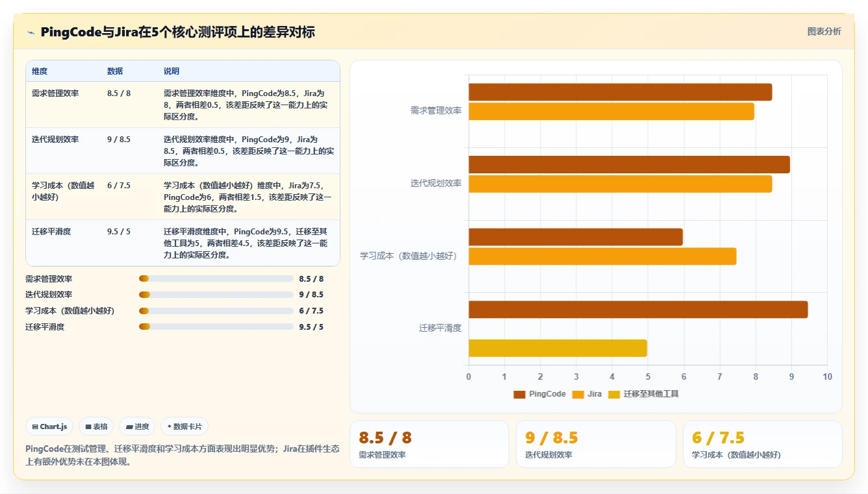Click the chart icon beside the title
The height and width of the screenshot is (494, 868).
pyautogui.click(x=31, y=32)
